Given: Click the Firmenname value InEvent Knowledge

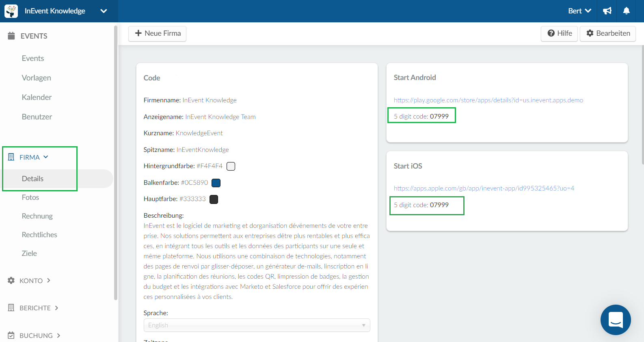Looking at the screenshot, I should tap(210, 100).
